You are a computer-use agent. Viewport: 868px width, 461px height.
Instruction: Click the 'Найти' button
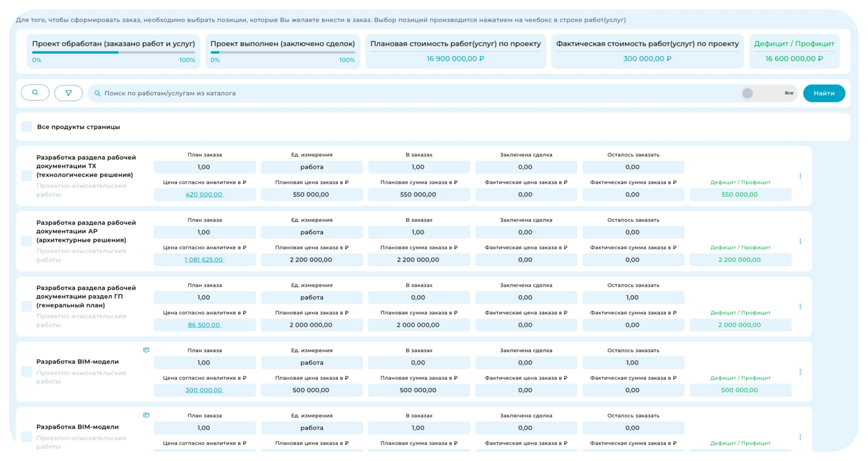[824, 93]
